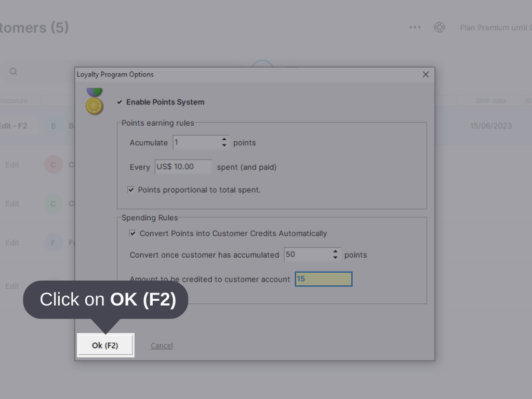Click the Ok (F2) button
This screenshot has width=532, height=399.
click(x=105, y=345)
